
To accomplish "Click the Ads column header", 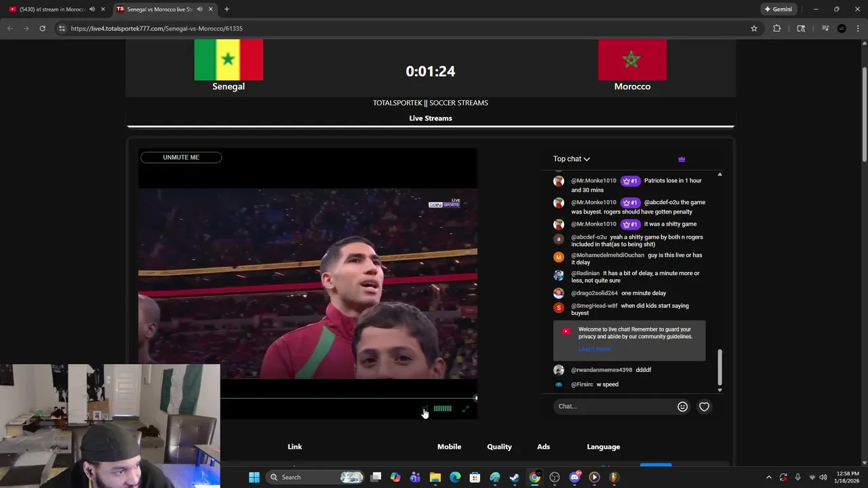I will tap(543, 447).
